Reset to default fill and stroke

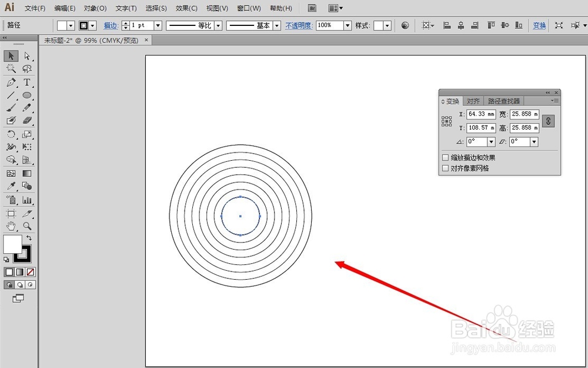(6, 259)
